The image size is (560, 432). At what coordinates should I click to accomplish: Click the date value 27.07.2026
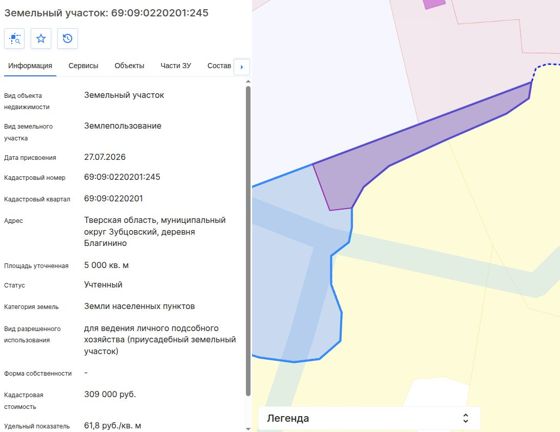point(105,157)
